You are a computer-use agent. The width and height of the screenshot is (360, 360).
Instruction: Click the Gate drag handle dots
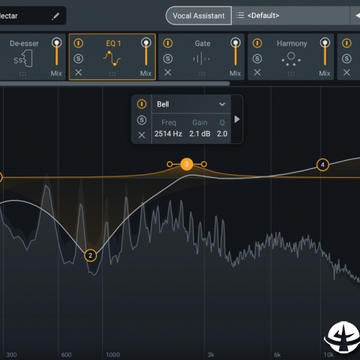(202, 74)
